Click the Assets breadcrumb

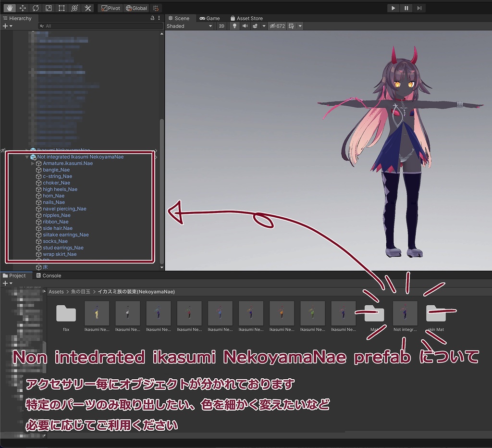pyautogui.click(x=56, y=292)
